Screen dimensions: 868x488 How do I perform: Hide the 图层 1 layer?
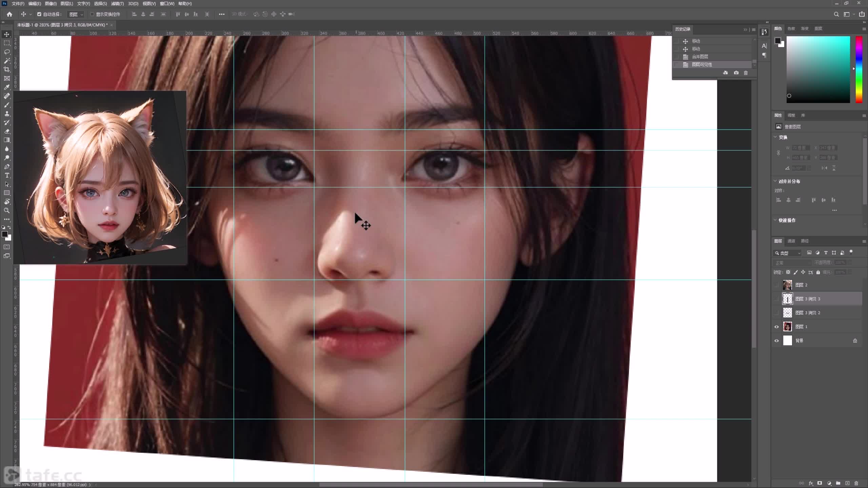[776, 327]
